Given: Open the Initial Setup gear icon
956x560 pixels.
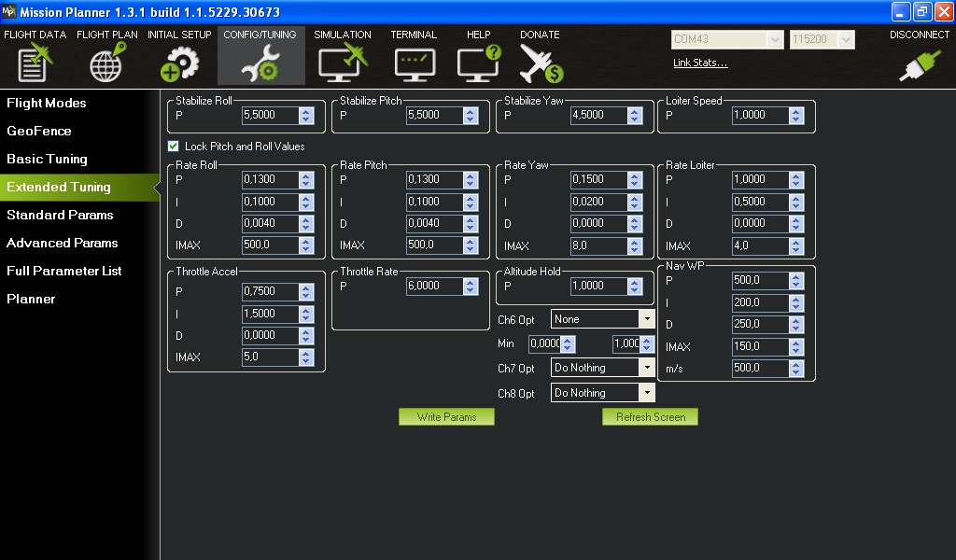Looking at the screenshot, I should (x=179, y=63).
